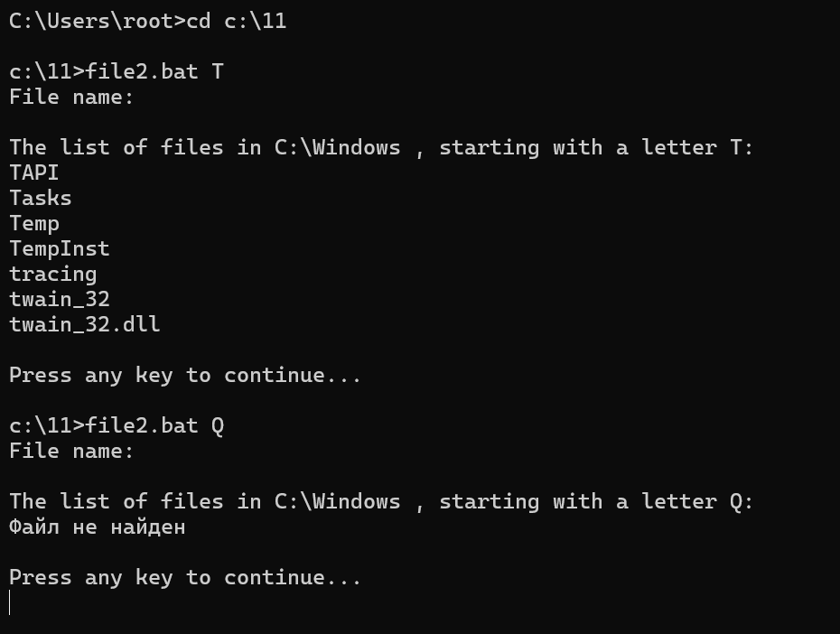840x634 pixels.
Task: Click the 'Файл не найден' error message
Action: click(97, 527)
